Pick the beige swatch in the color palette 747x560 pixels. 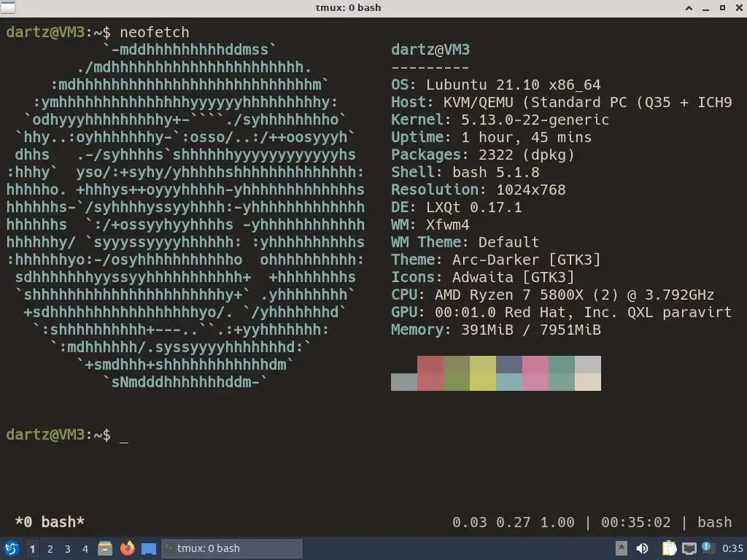(588, 382)
